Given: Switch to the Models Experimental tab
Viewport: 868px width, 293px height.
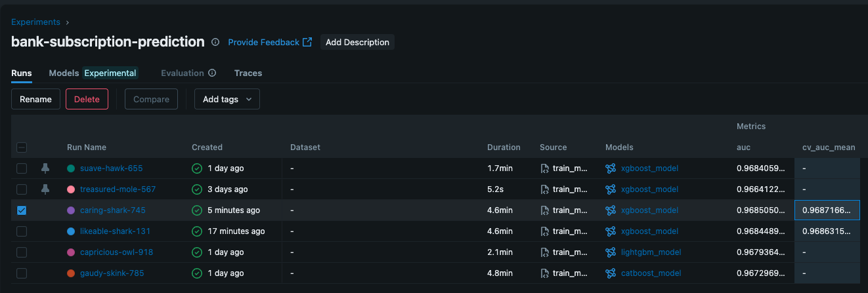Looking at the screenshot, I should [x=93, y=73].
